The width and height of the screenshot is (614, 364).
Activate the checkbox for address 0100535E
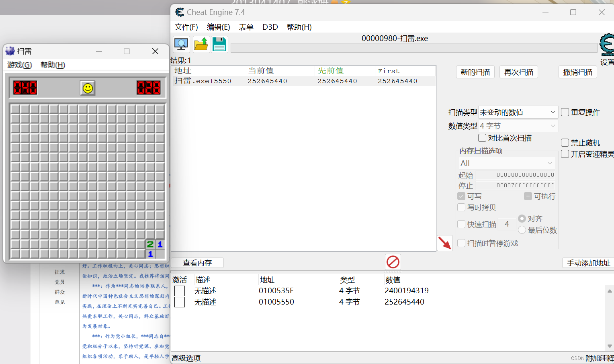180,290
